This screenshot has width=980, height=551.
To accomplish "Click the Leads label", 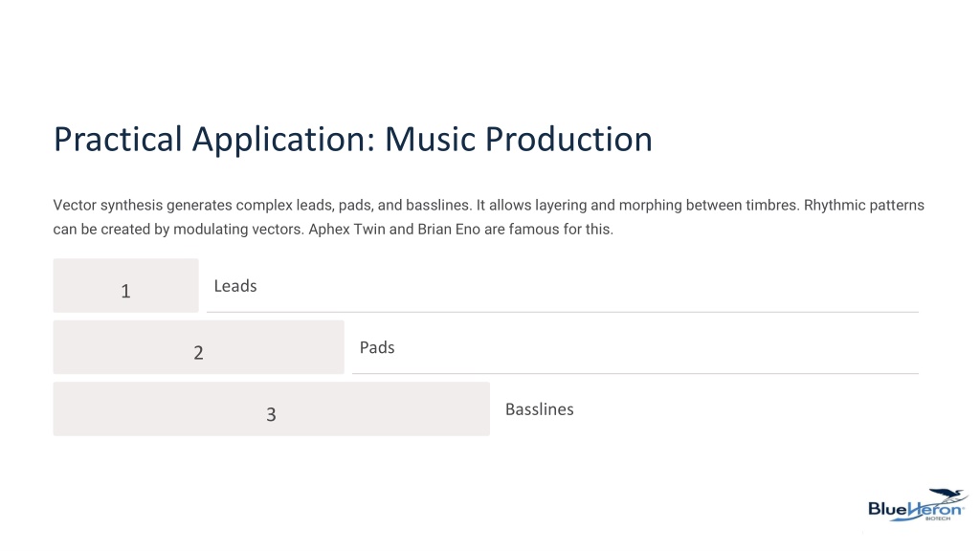I will pos(235,286).
